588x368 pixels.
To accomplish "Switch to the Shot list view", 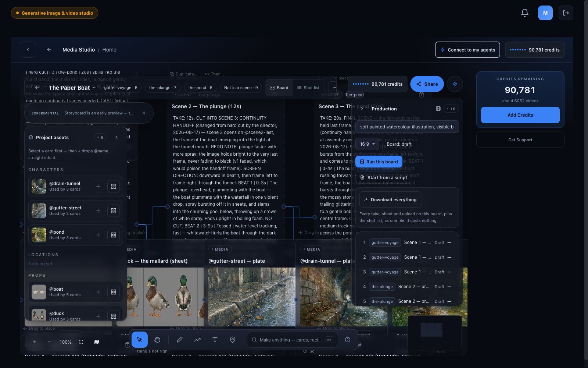I will click(308, 88).
